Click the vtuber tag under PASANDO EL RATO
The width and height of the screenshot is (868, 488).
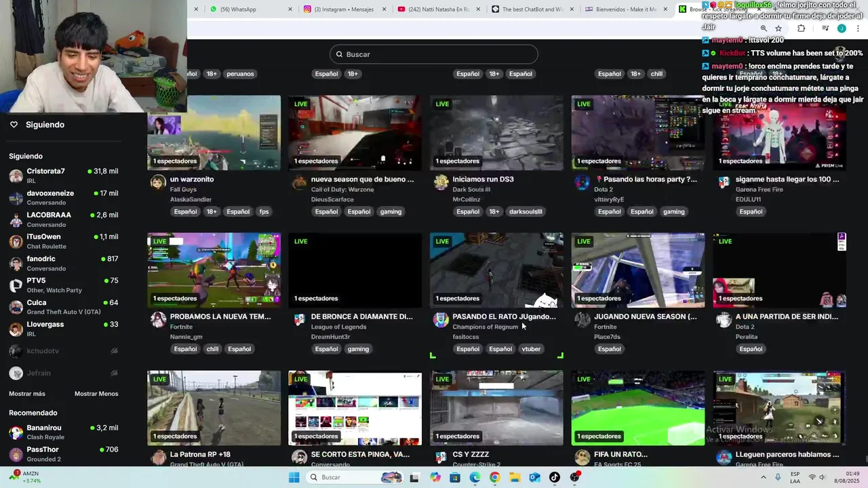[x=531, y=349]
